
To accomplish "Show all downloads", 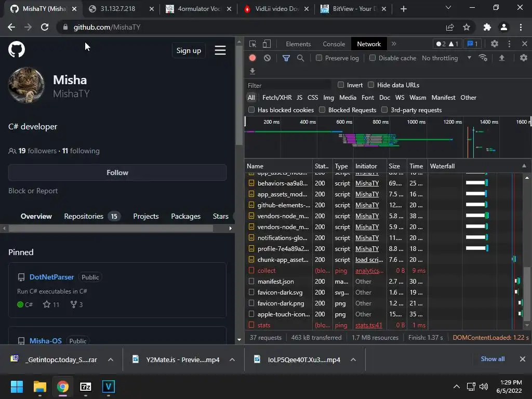I will pos(493,359).
